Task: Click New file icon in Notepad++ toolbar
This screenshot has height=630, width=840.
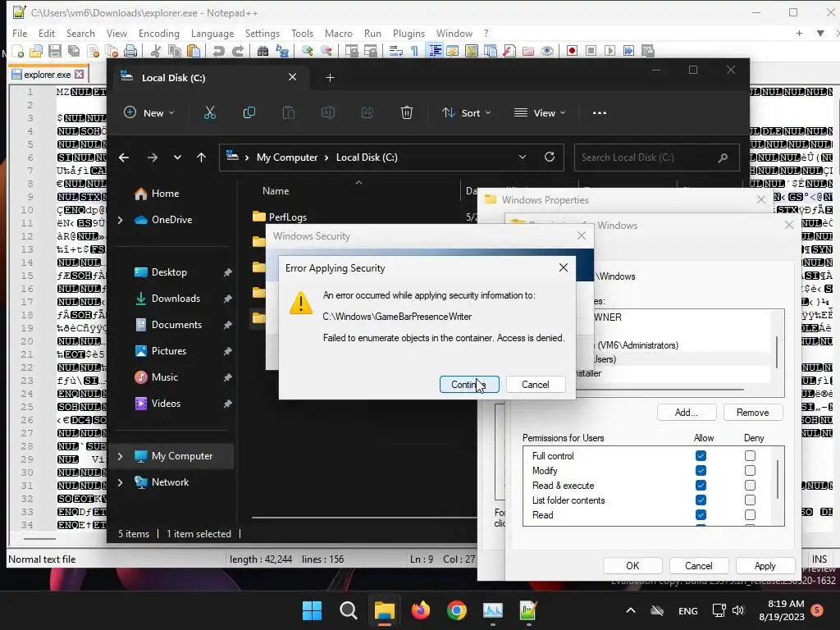Action: (17, 51)
